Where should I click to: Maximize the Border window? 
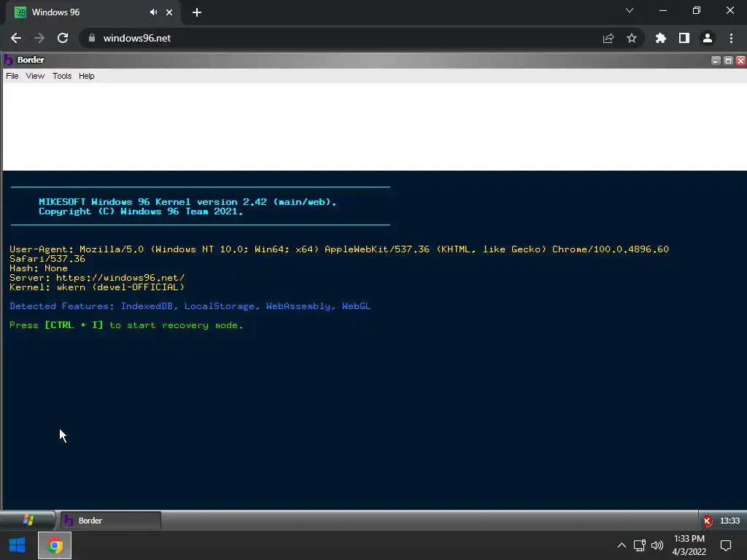[728, 60]
